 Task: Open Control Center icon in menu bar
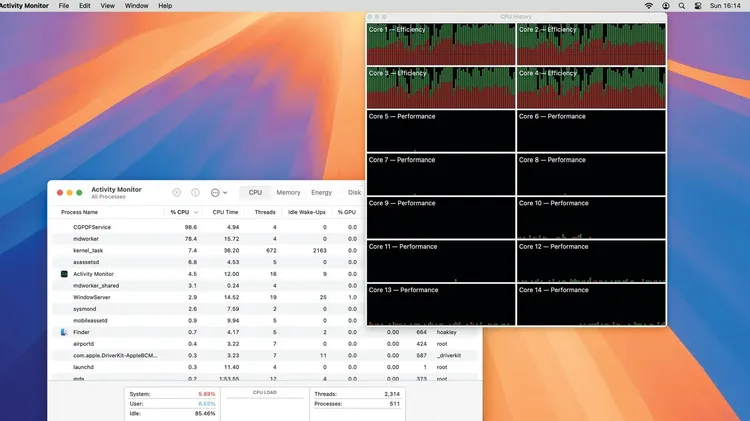[698, 6]
